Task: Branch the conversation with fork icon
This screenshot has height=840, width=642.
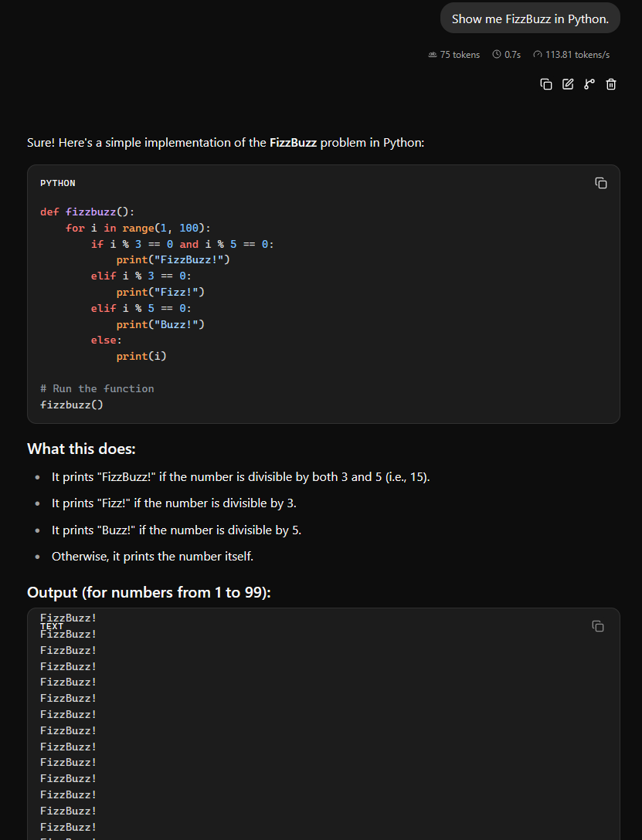Action: (589, 84)
